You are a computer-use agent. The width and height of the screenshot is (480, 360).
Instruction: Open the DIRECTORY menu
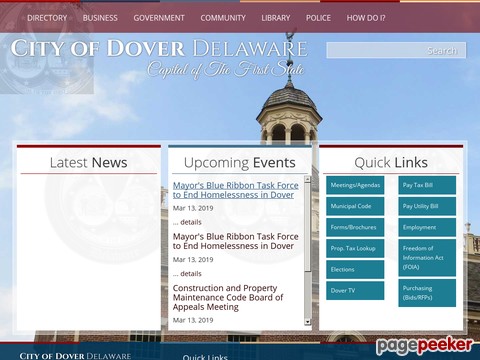pos(47,18)
